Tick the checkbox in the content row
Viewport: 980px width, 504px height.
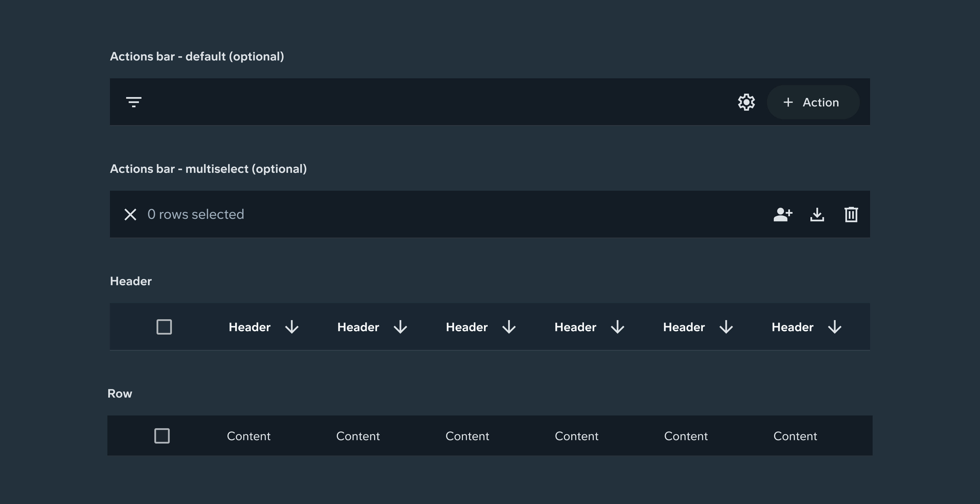(162, 436)
